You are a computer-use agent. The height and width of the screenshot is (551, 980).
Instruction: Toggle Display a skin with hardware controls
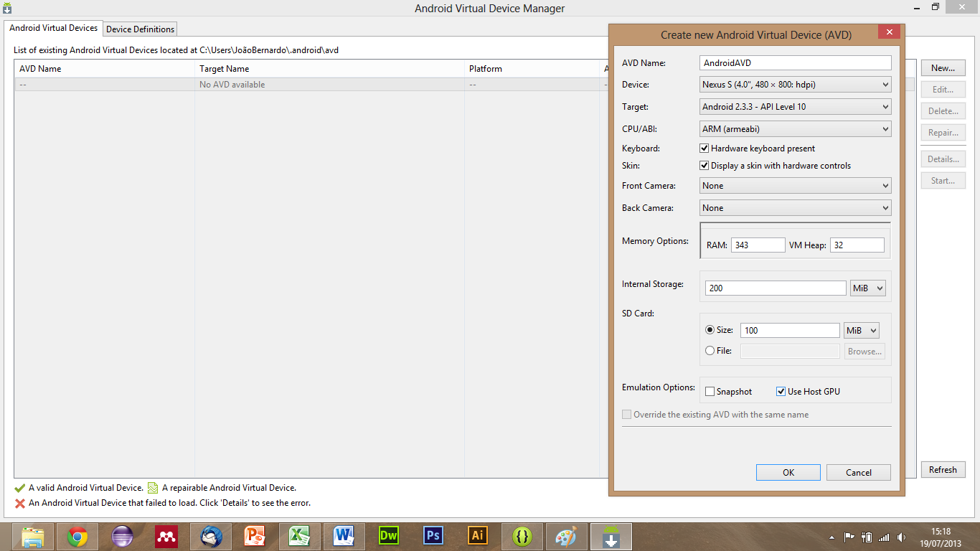coord(705,166)
